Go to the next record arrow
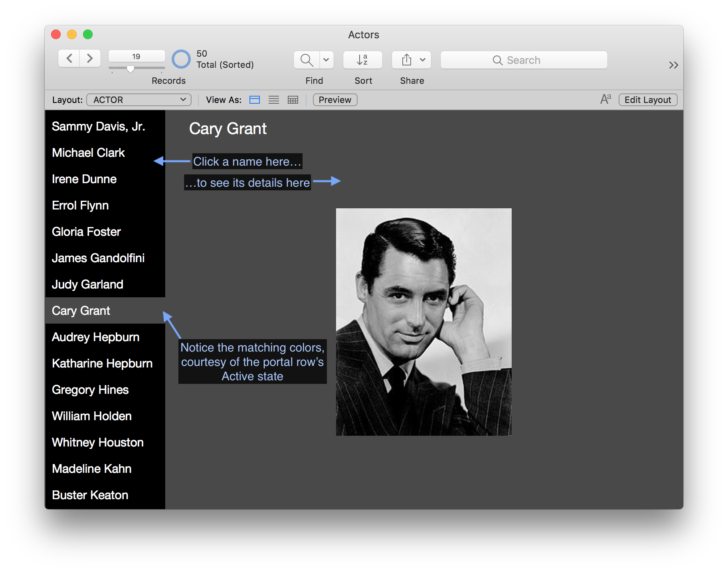This screenshot has width=728, height=573. pos(90,59)
